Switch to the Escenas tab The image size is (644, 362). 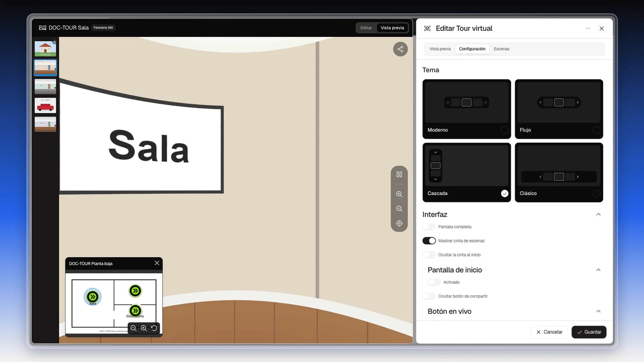tap(501, 49)
